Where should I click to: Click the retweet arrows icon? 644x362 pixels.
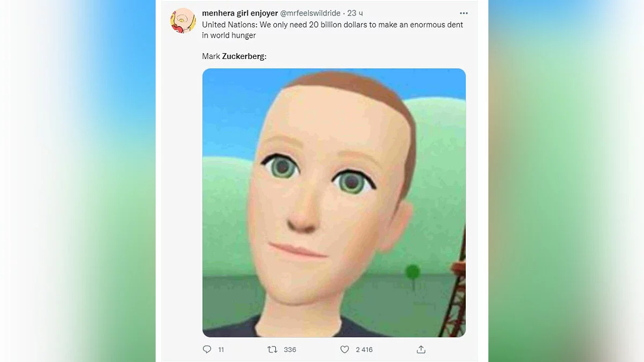pyautogui.click(x=273, y=349)
